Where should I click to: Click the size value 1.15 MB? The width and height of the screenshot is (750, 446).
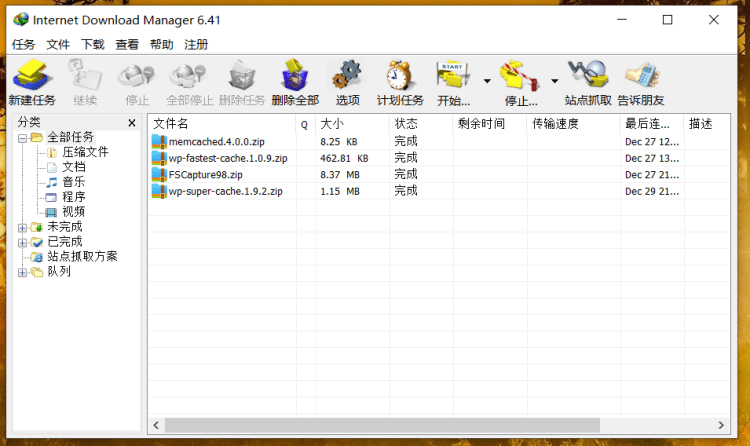pos(340,191)
